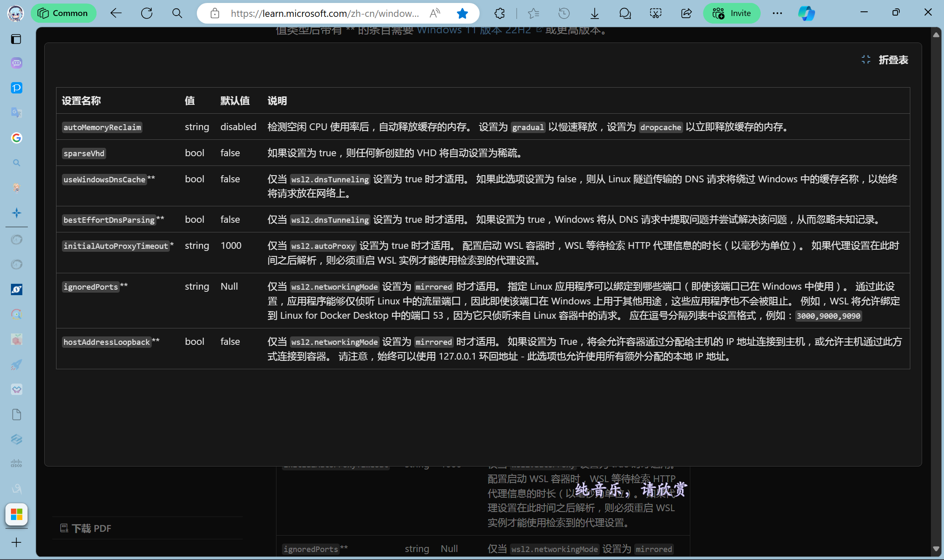Switch to the rocket icon tab
Image resolution: width=944 pixels, height=560 pixels.
pos(16,365)
